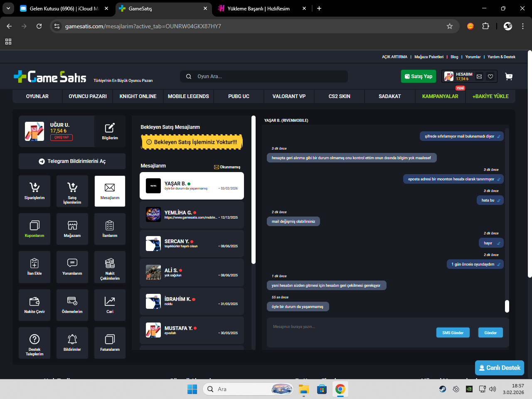Open the Yardım & Destek link
532x399 pixels.
coord(501,57)
